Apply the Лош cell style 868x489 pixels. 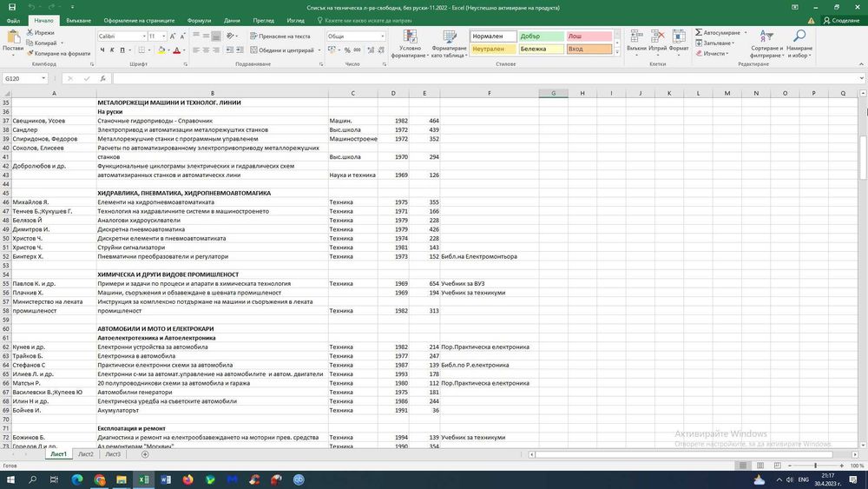589,36
